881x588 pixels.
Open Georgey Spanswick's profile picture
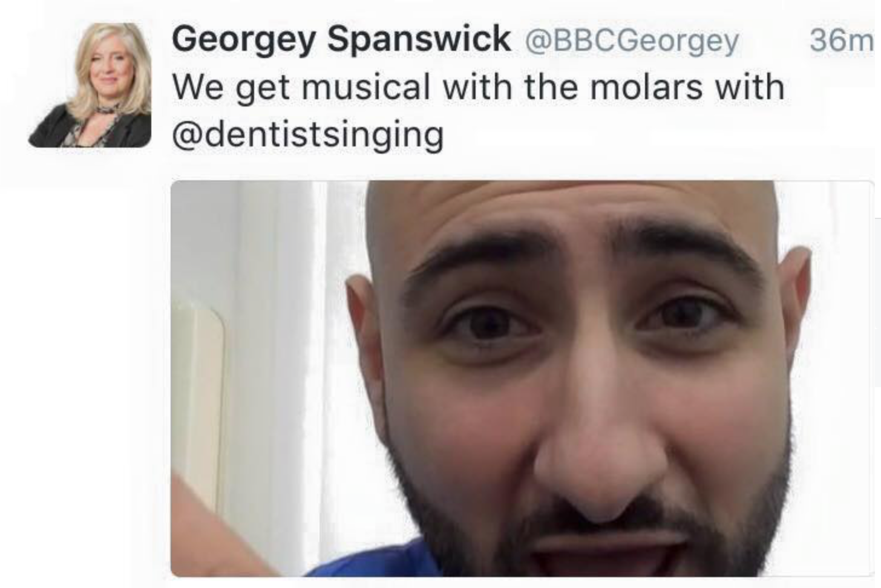90,85
